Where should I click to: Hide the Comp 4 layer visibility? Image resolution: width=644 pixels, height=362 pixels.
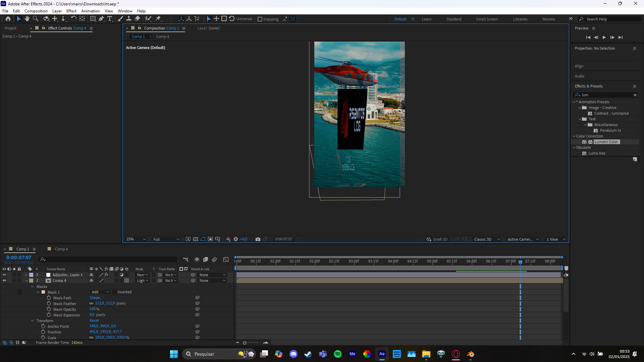4,281
